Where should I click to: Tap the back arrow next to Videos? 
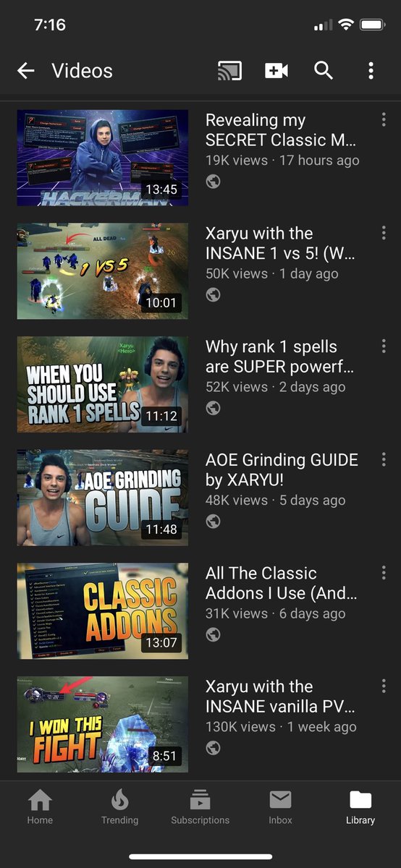(26, 70)
